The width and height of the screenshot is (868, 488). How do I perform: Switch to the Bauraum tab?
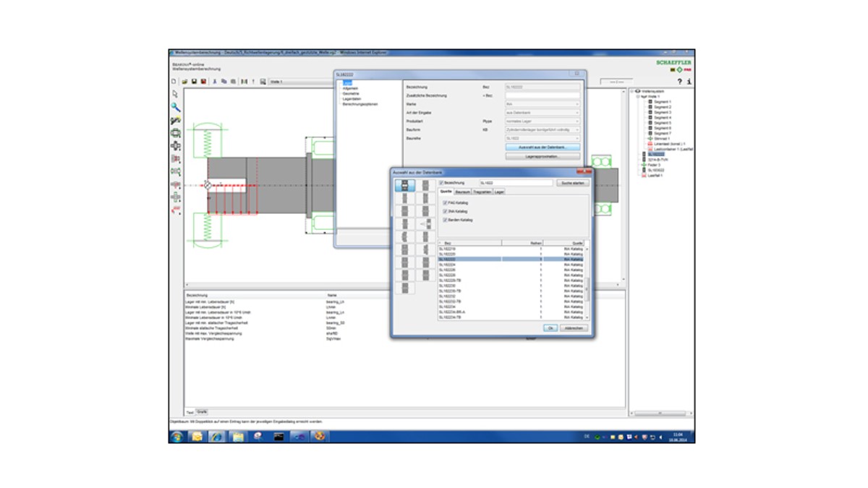click(463, 192)
